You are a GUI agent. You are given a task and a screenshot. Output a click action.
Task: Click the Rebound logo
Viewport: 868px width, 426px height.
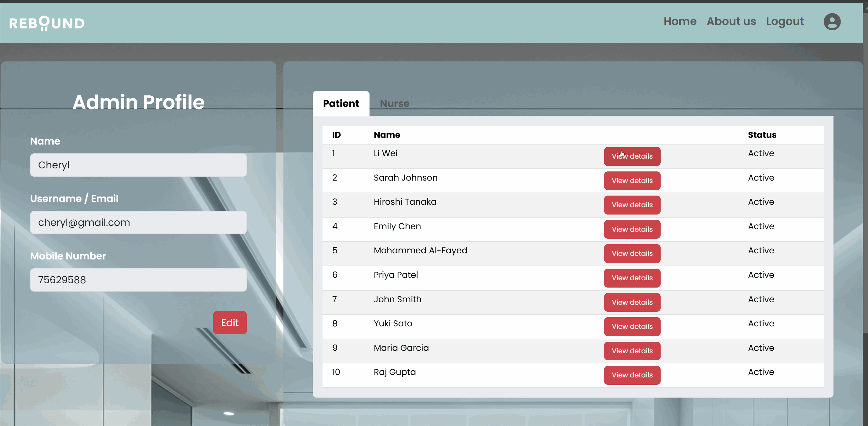click(47, 23)
